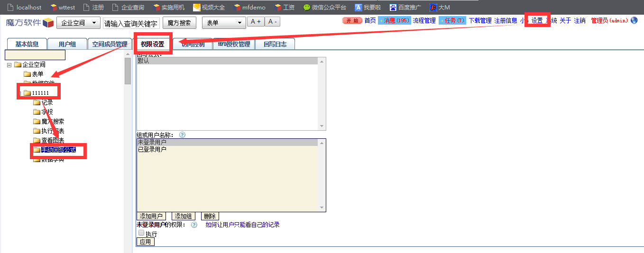
Task: Select the 111111 tree node
Action: [40, 92]
